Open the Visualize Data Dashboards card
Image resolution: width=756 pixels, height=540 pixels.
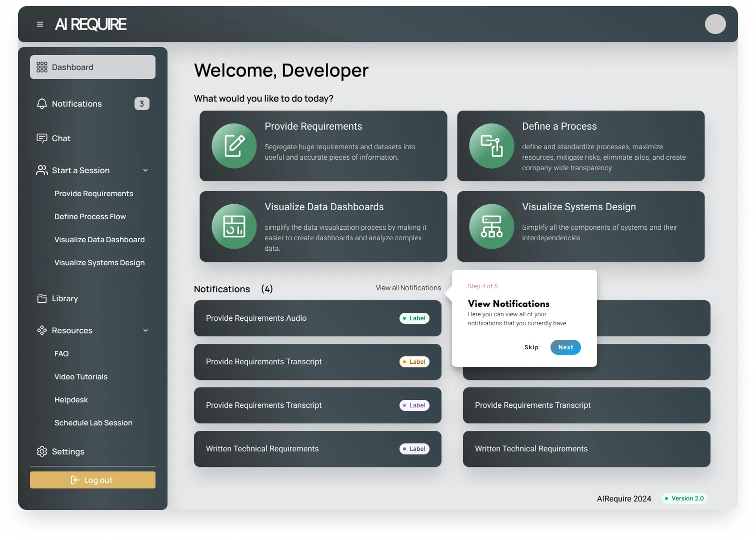point(323,226)
